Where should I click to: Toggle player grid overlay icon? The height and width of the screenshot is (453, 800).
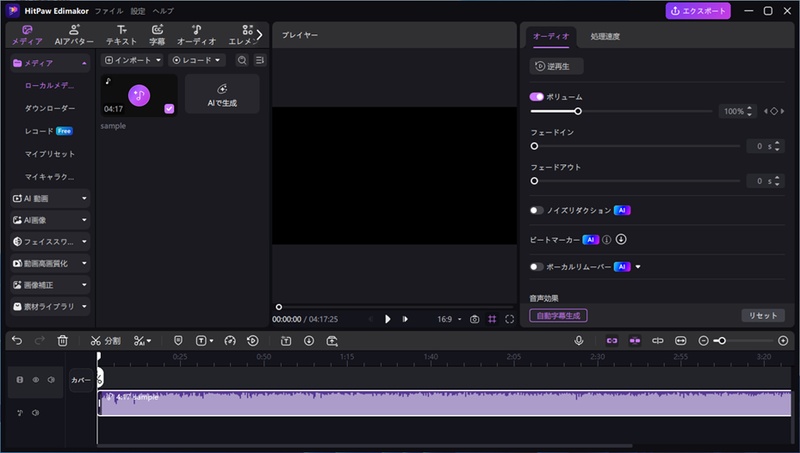coord(492,319)
